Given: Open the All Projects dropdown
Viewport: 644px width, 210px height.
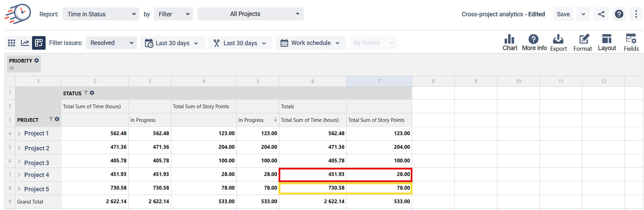Looking at the screenshot, I should click(250, 14).
